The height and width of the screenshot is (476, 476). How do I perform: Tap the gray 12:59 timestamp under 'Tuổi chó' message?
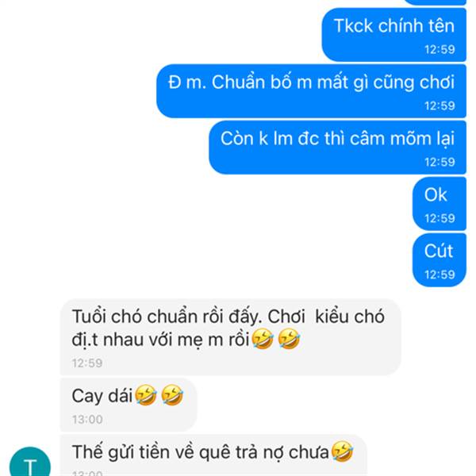coord(87,363)
